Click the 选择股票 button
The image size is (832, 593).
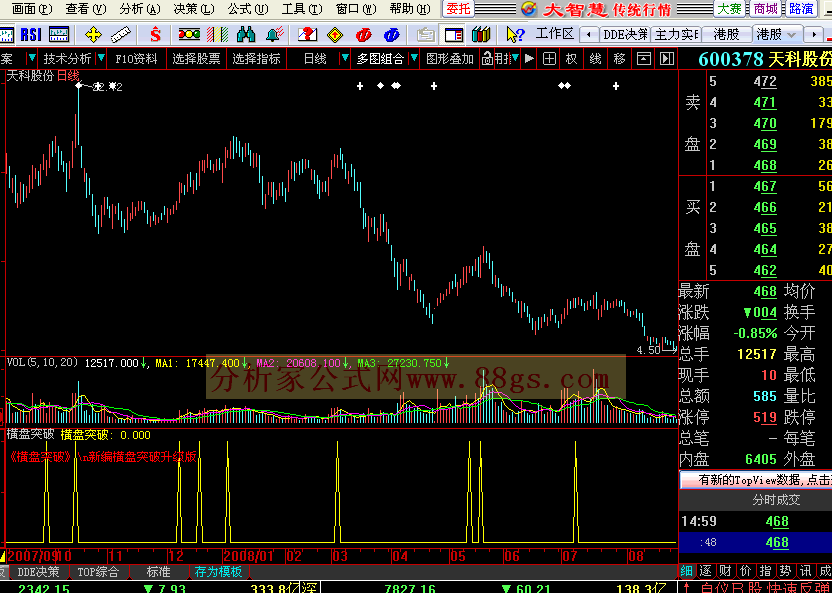[x=196, y=58]
